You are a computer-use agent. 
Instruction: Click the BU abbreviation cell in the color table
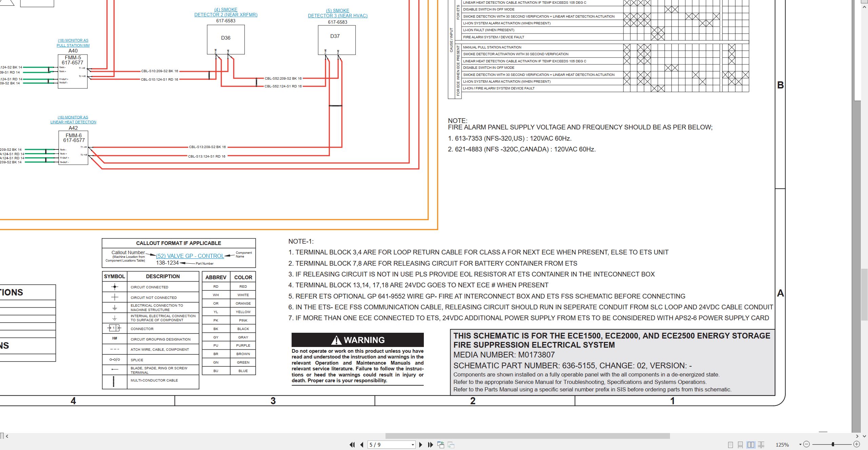point(216,371)
